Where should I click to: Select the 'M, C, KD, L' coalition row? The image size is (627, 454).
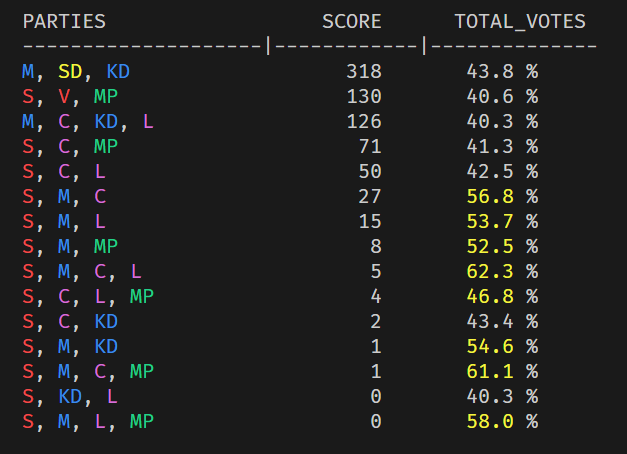280,122
